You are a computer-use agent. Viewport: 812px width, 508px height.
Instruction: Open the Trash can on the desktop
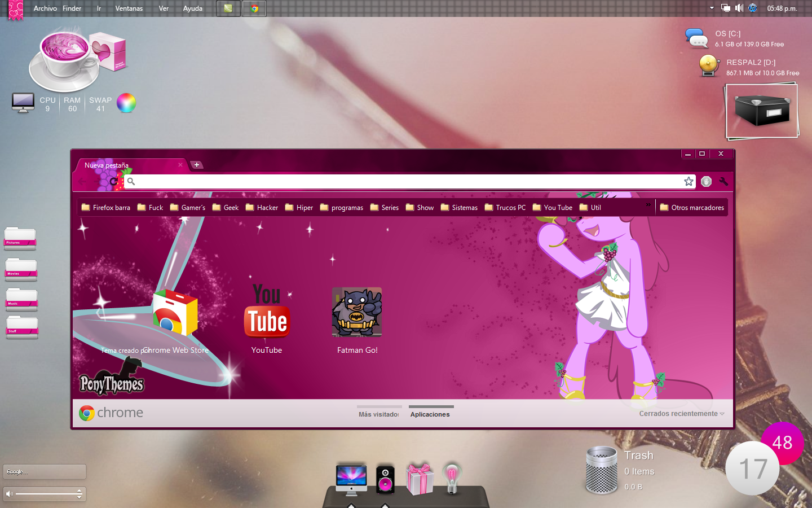pos(602,470)
